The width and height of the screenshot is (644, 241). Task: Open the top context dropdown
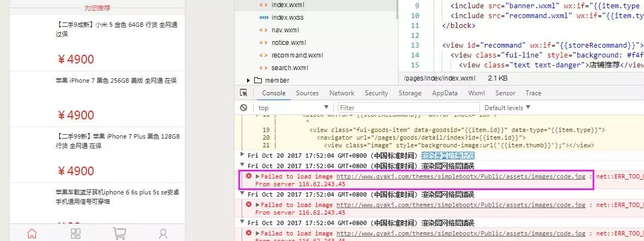click(293, 108)
